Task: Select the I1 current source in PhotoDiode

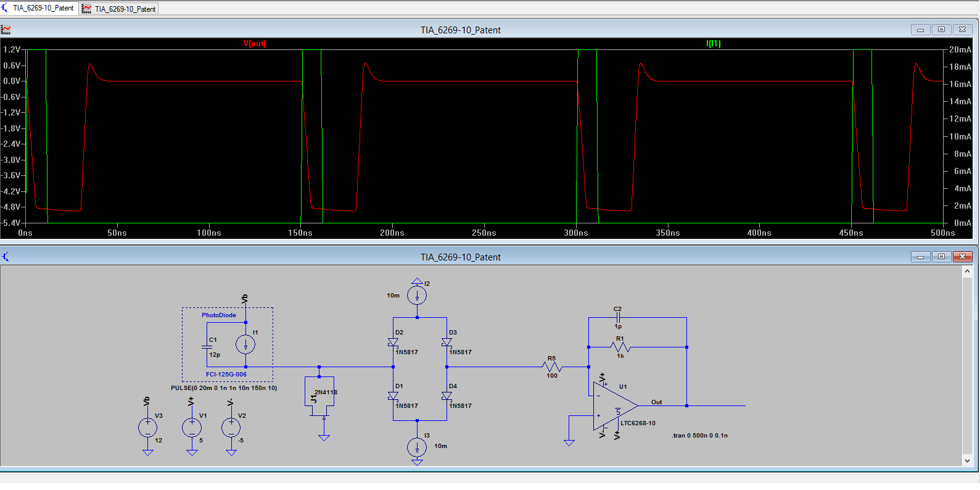Action: tap(245, 344)
